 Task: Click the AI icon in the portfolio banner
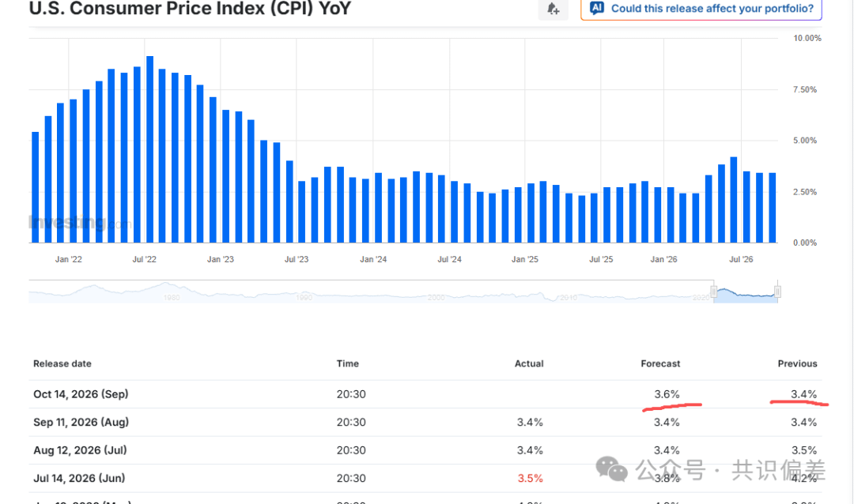(x=597, y=8)
